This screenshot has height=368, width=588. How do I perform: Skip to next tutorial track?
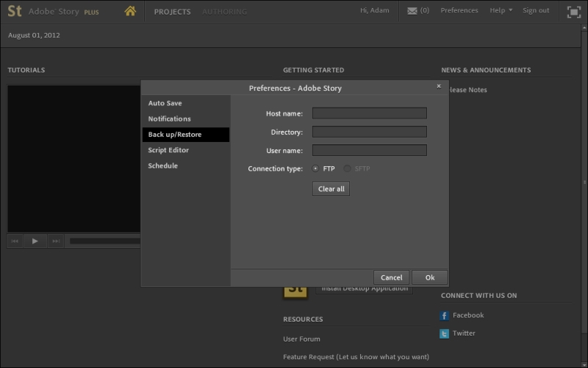pyautogui.click(x=56, y=241)
